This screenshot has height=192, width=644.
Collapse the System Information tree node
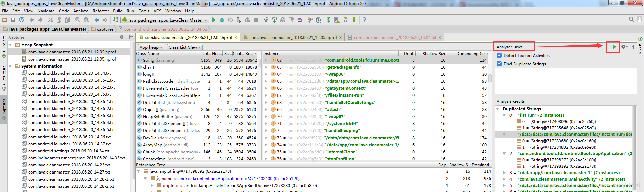[10, 66]
